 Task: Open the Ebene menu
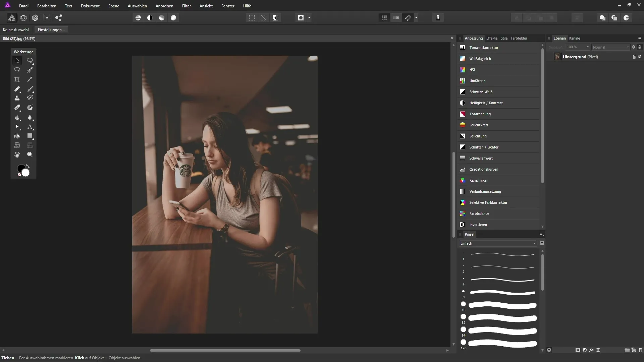[x=114, y=6]
